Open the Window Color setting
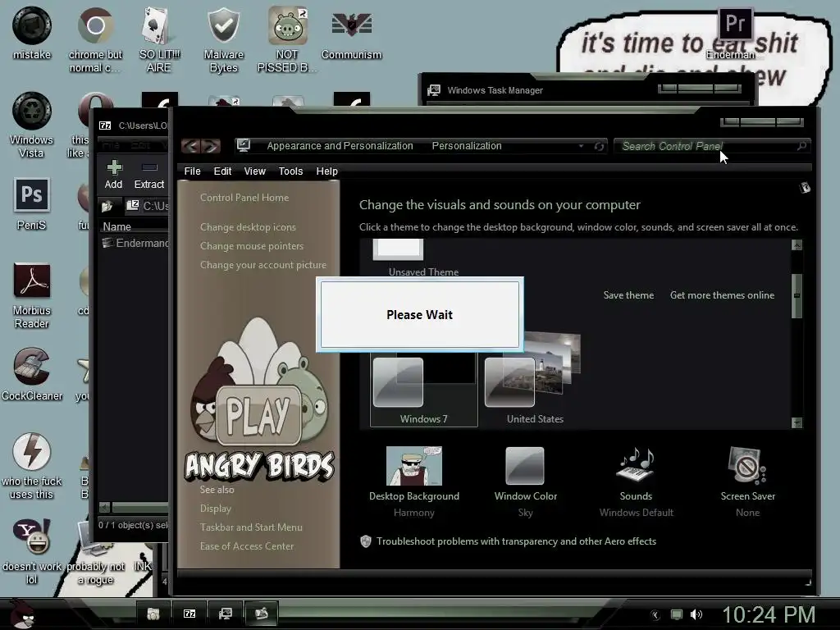Image resolution: width=840 pixels, height=630 pixels. (525, 482)
